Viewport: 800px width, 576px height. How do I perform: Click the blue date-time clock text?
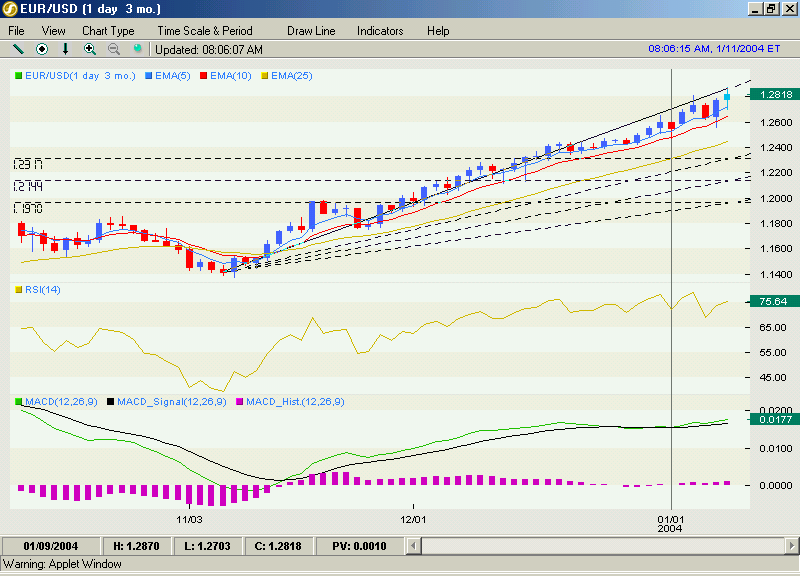pos(714,48)
